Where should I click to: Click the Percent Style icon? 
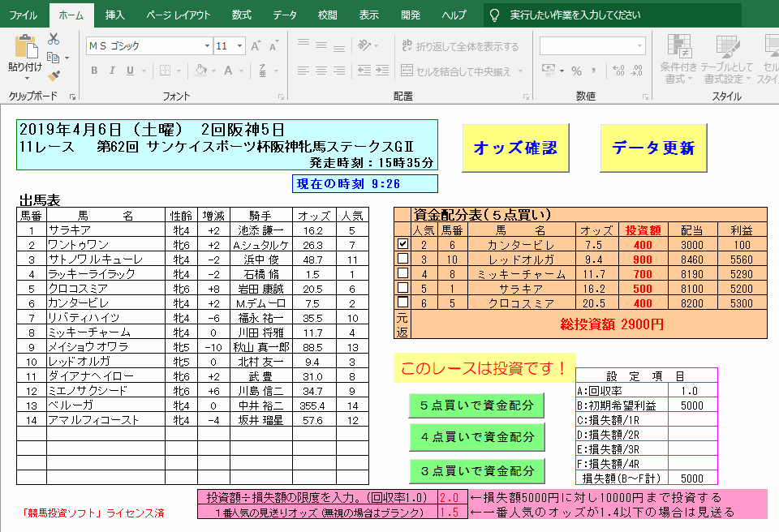coord(576,71)
